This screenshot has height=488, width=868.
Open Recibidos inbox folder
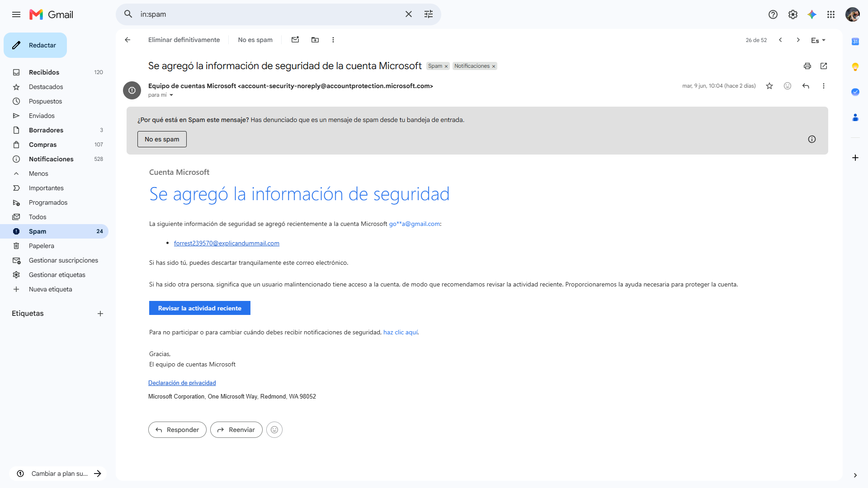(54, 72)
